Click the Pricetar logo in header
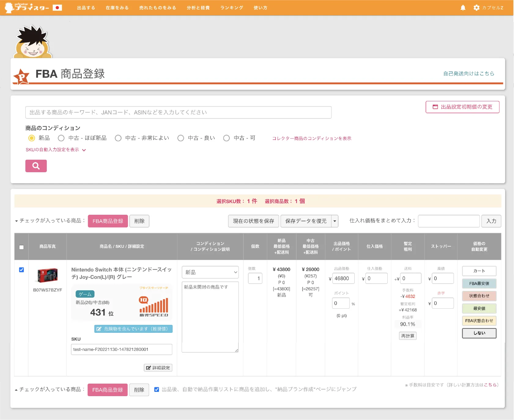This screenshot has width=514, height=420. coord(27,7)
